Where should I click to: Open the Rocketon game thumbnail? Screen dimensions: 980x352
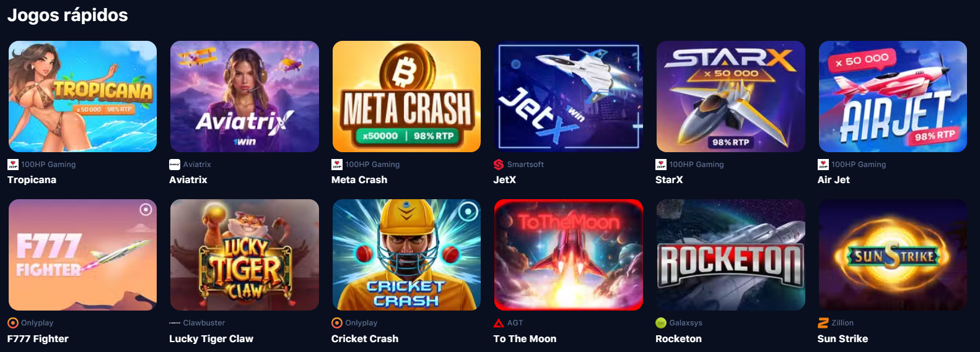[x=731, y=255]
